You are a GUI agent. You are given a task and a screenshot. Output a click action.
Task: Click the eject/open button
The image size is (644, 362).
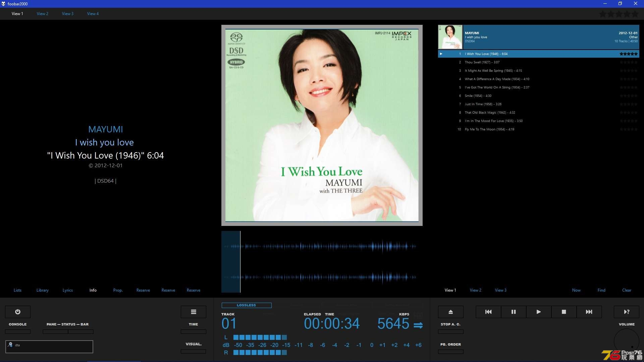click(x=451, y=312)
